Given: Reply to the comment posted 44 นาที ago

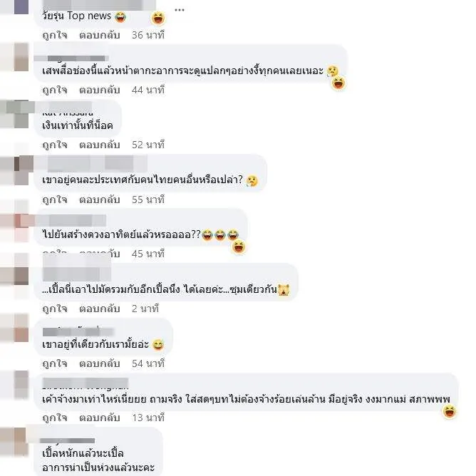Looking at the screenshot, I should 100,90.
